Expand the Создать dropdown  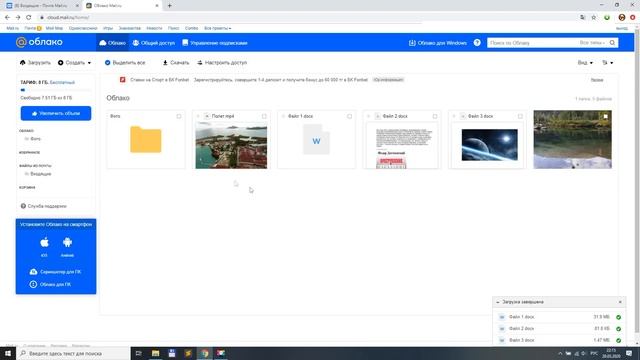point(74,62)
